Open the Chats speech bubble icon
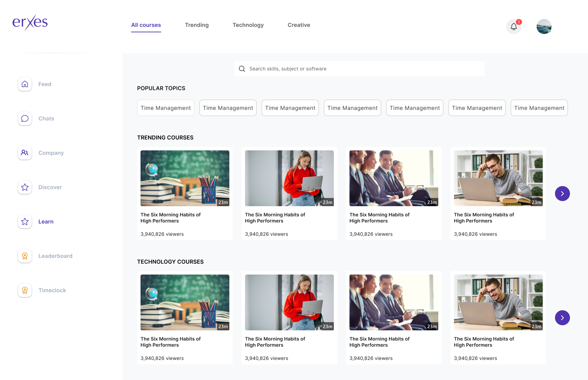The image size is (588, 380). pos(25,118)
